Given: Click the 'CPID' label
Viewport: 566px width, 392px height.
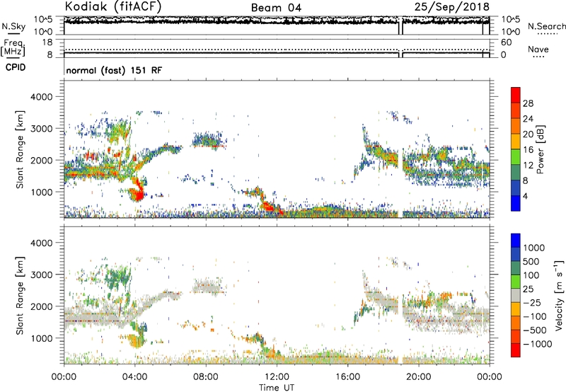Looking at the screenshot, I should point(16,67).
